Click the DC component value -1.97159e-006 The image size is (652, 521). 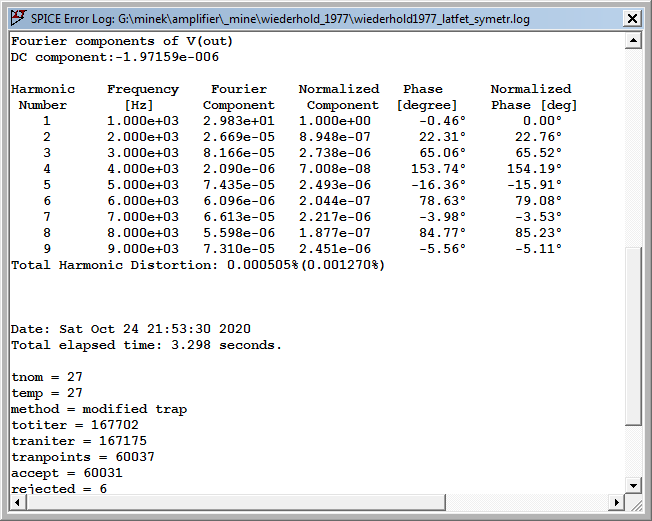pyautogui.click(x=166, y=57)
